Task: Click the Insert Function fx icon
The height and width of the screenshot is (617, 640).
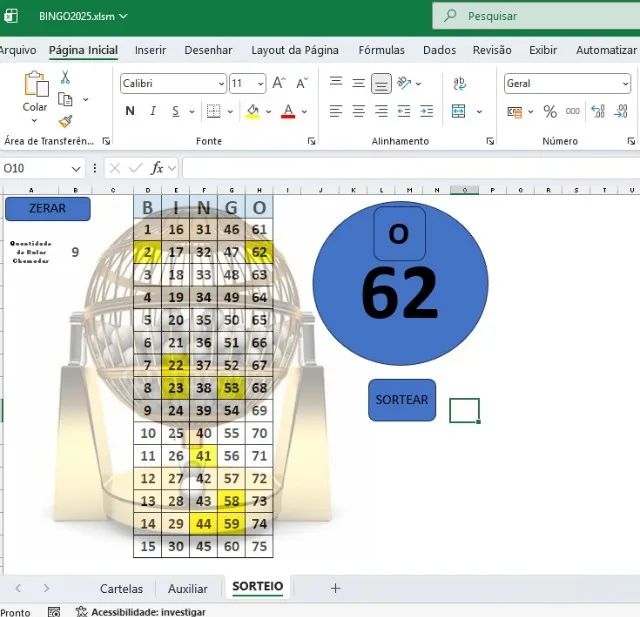Action: (x=157, y=168)
